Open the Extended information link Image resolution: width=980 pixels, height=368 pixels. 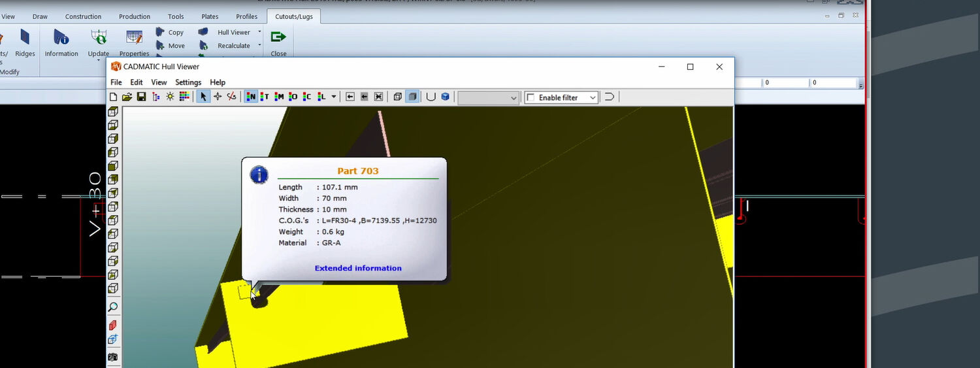pyautogui.click(x=358, y=268)
